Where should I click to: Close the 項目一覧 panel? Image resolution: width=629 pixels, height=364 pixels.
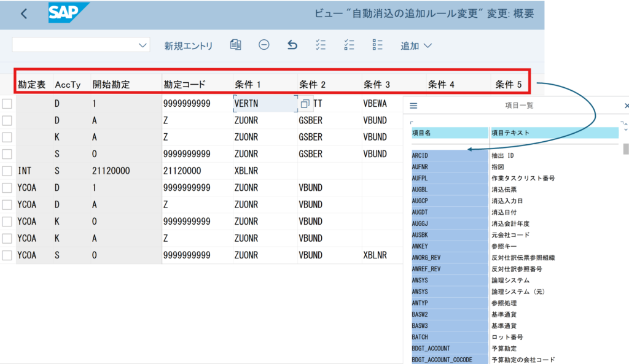[x=626, y=106]
